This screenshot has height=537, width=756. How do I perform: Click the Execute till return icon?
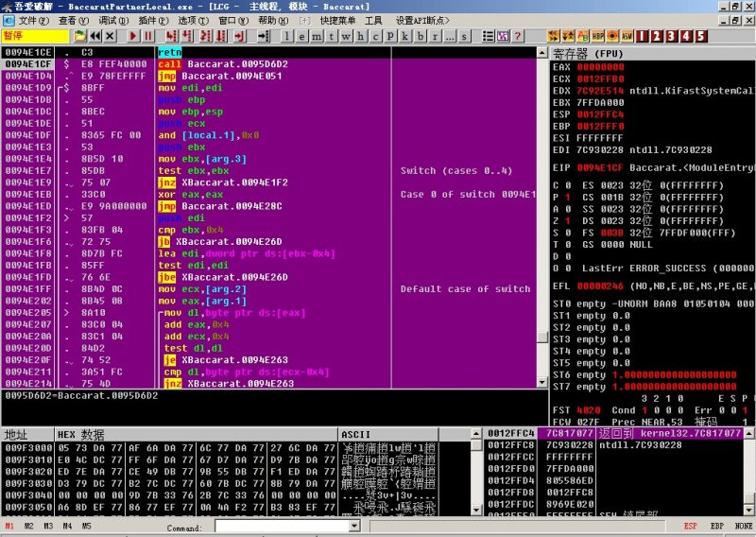point(240,36)
